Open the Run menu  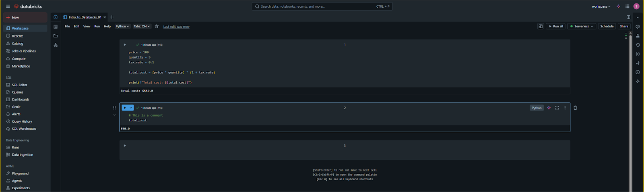pyautogui.click(x=97, y=26)
